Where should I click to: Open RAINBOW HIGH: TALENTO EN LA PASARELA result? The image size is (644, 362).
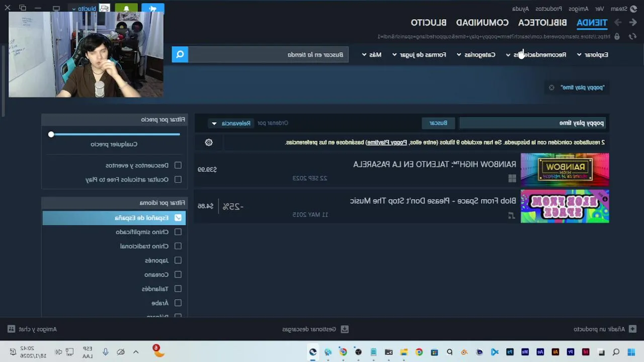pyautogui.click(x=401, y=169)
